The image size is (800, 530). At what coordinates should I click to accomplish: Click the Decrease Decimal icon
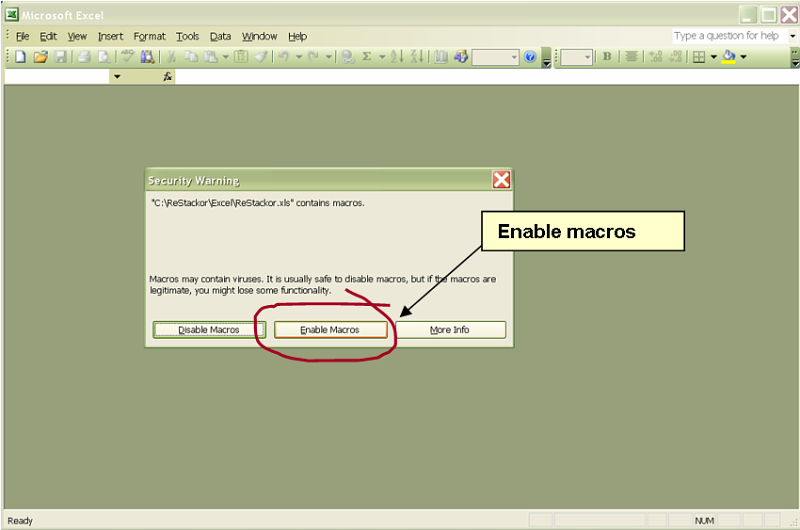(676, 57)
